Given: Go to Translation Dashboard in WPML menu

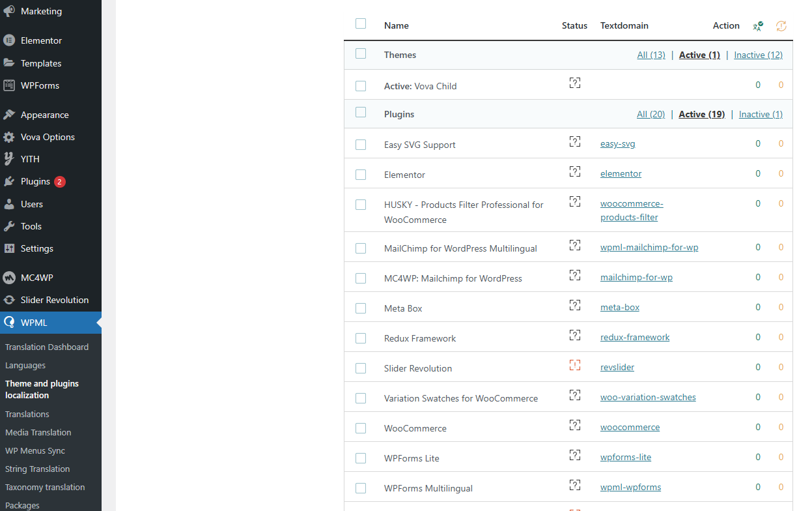Looking at the screenshot, I should point(47,347).
